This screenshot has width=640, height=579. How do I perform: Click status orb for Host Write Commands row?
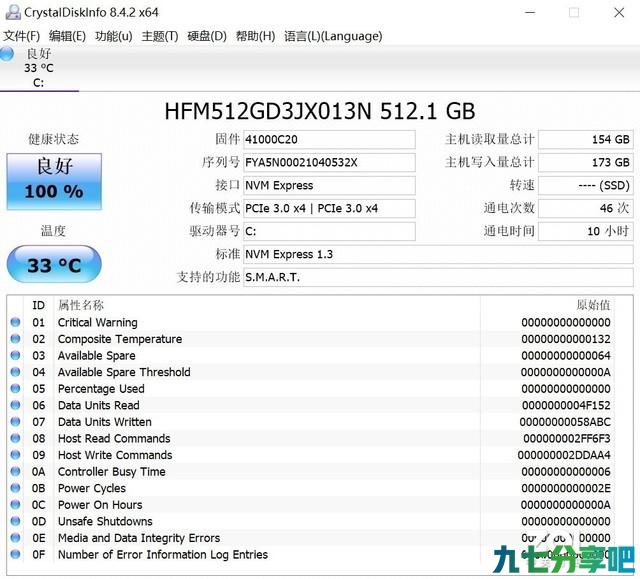[x=16, y=455]
